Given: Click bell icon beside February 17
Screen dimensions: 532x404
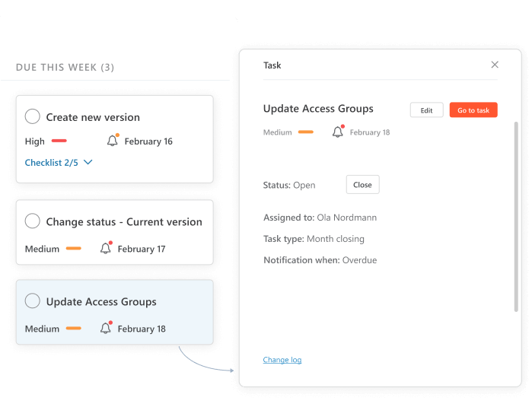Looking at the screenshot, I should tap(106, 249).
